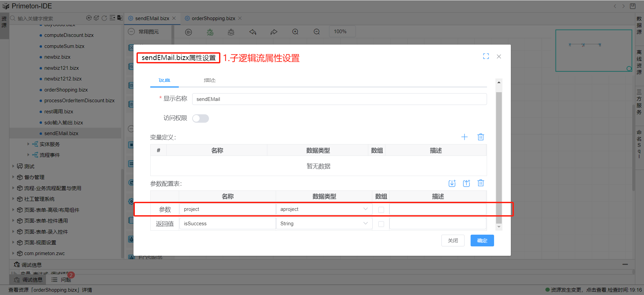The image size is (644, 295).
Task: Open the String data type dropdown
Action: pos(324,224)
